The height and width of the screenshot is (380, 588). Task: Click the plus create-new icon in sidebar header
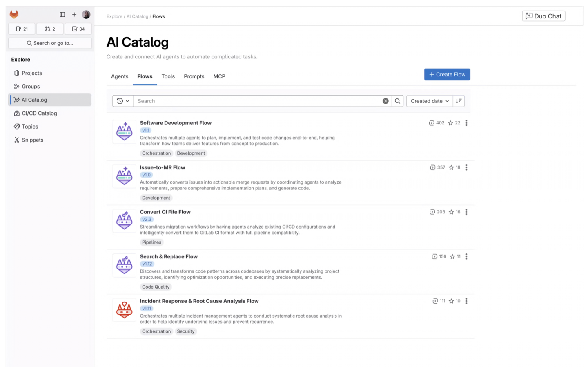[x=74, y=15]
